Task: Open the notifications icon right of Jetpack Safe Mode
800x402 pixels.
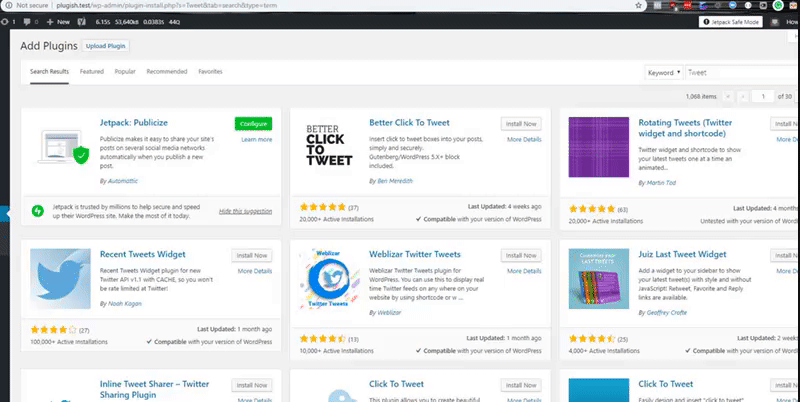Action: 776,22
